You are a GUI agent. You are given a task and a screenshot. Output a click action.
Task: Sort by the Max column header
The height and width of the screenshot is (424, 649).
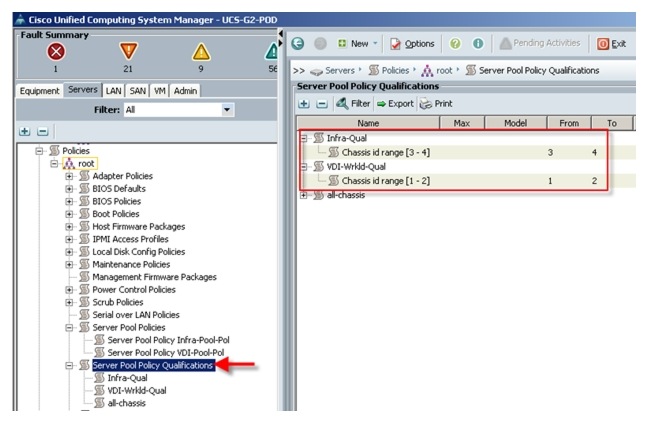[462, 123]
